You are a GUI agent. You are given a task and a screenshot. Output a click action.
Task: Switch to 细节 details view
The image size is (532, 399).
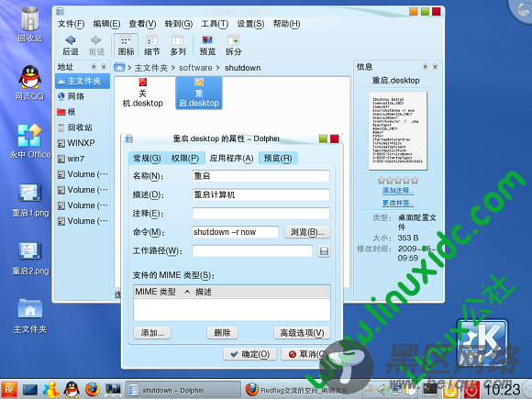[151, 45]
